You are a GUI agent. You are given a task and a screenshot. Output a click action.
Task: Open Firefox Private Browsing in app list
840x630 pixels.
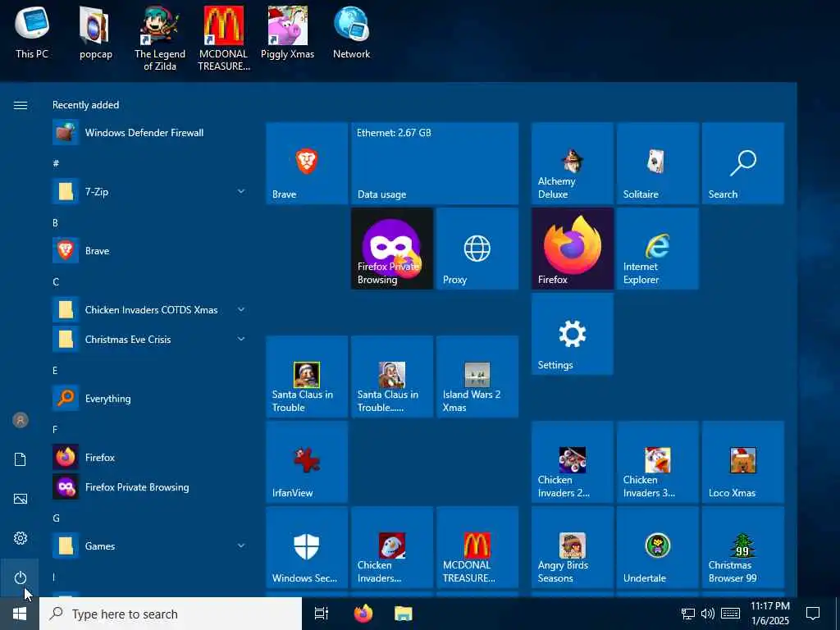click(x=150, y=486)
